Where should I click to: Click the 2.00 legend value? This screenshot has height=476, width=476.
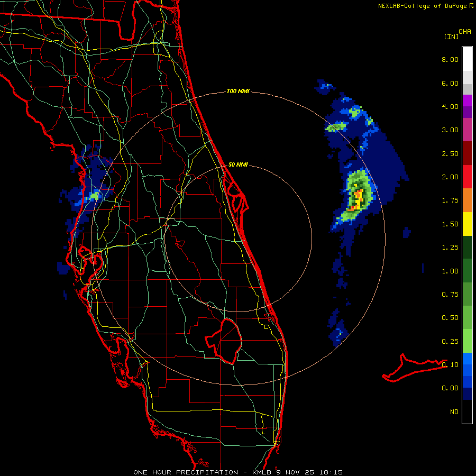coord(450,177)
